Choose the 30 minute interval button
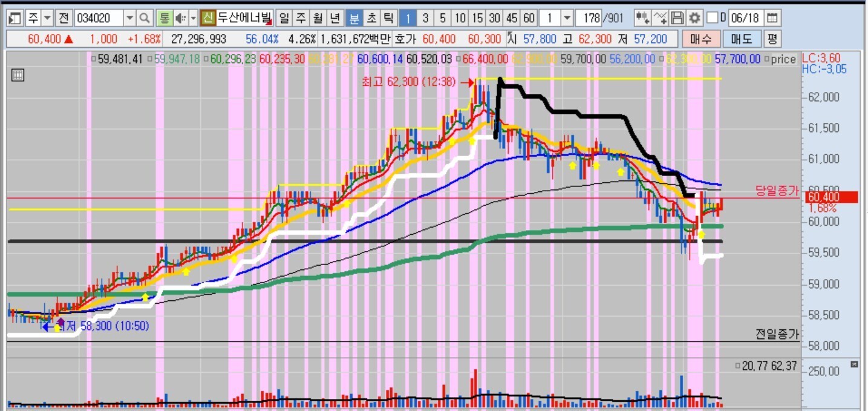The width and height of the screenshot is (868, 411). pyautogui.click(x=495, y=18)
